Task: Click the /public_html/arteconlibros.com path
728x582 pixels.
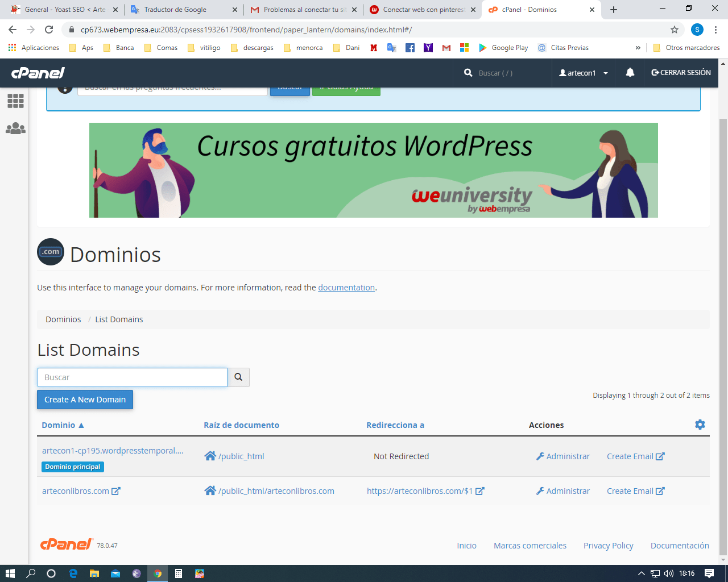Action: click(276, 490)
